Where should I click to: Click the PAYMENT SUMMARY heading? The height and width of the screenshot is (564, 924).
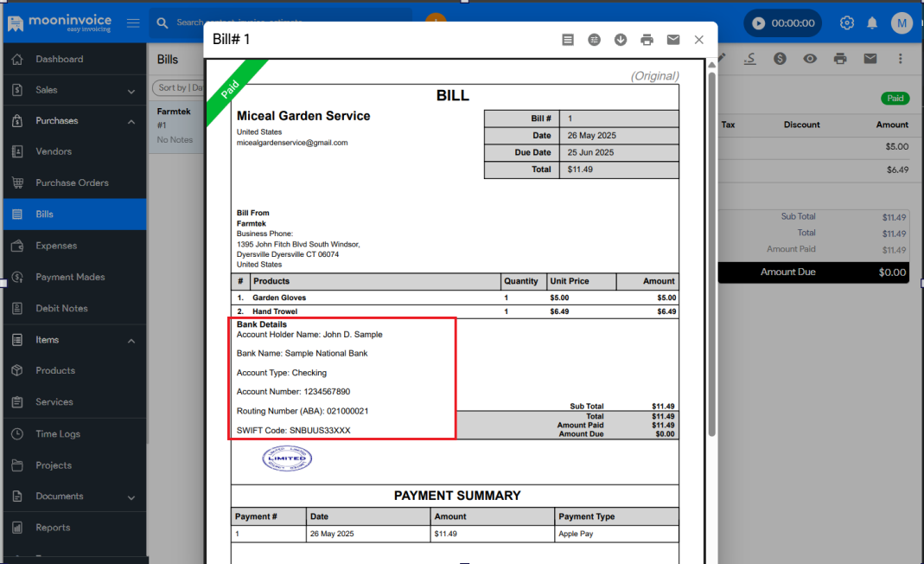click(457, 496)
